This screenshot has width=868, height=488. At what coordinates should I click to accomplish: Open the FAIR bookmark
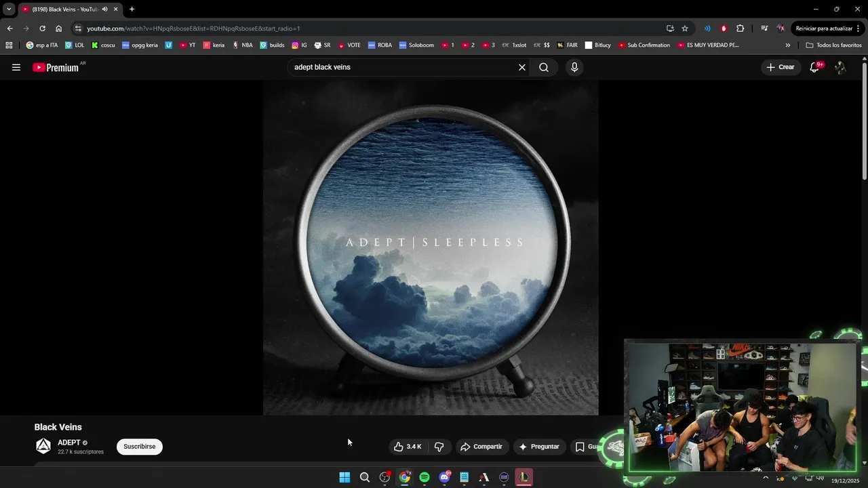tap(567, 45)
